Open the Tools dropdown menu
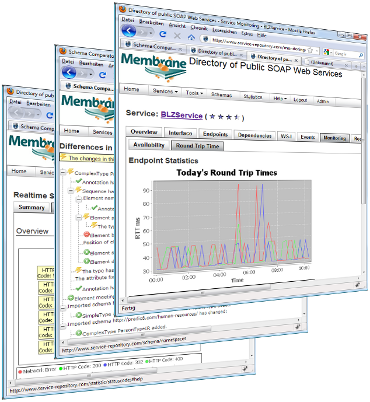Image resolution: width=370 pixels, height=402 pixels. click(x=194, y=93)
